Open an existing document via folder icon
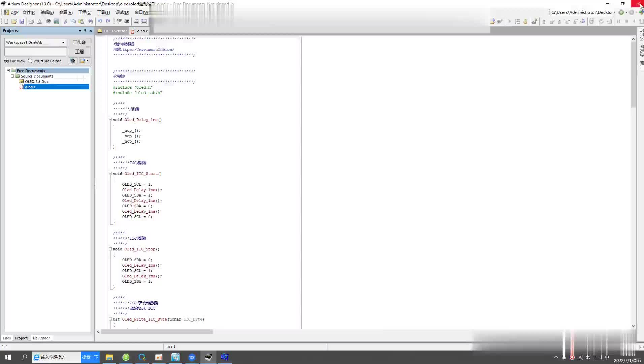 coord(14,21)
